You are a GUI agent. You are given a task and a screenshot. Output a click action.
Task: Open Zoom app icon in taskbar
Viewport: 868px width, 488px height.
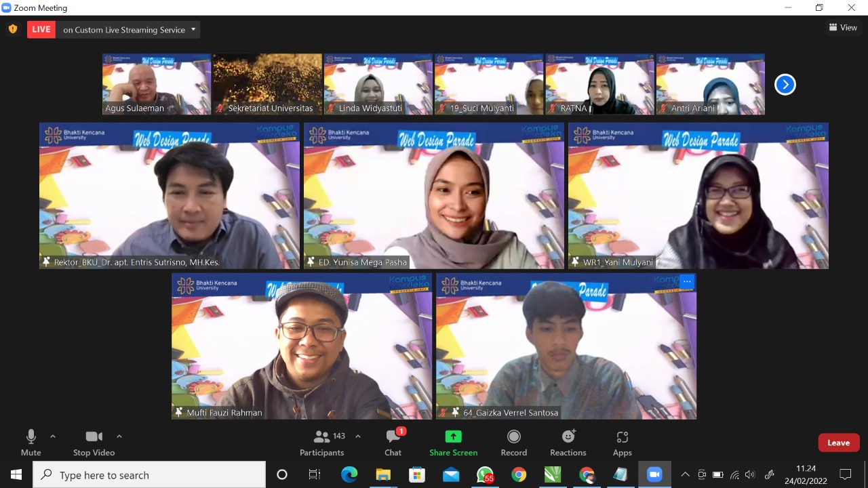coord(654,474)
